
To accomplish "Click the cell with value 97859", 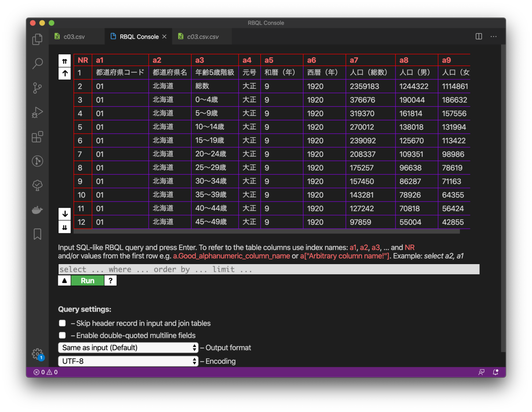I will [370, 222].
